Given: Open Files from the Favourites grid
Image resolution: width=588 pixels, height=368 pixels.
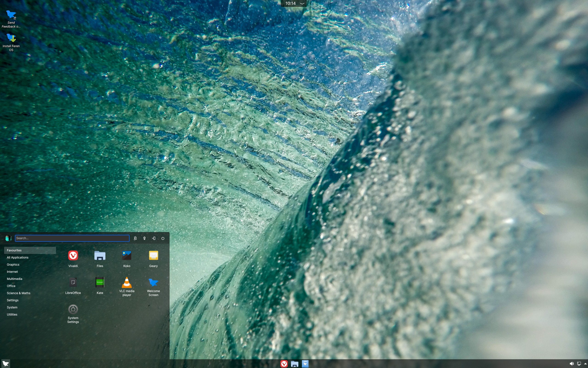Looking at the screenshot, I should tap(100, 259).
